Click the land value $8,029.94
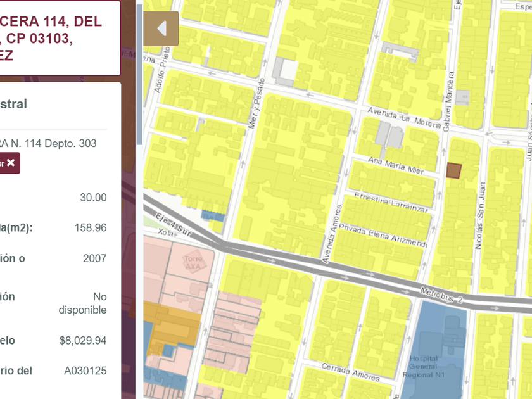This screenshot has width=532, height=399. 83,340
